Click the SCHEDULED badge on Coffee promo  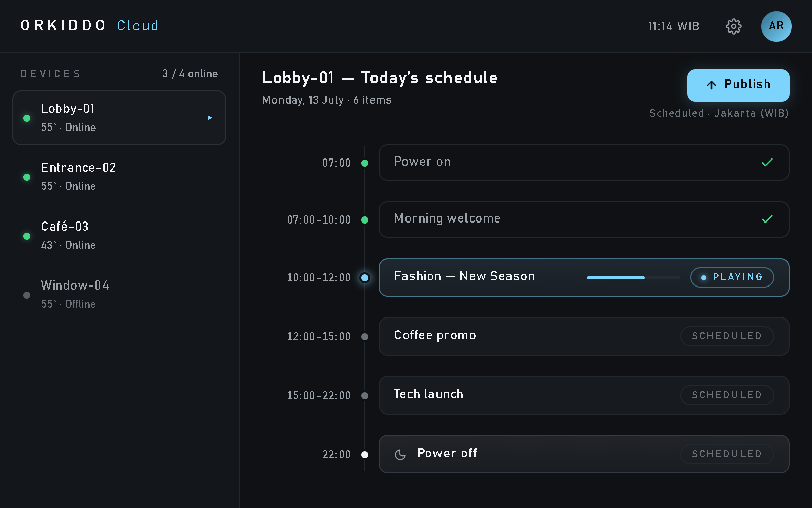pos(727,336)
